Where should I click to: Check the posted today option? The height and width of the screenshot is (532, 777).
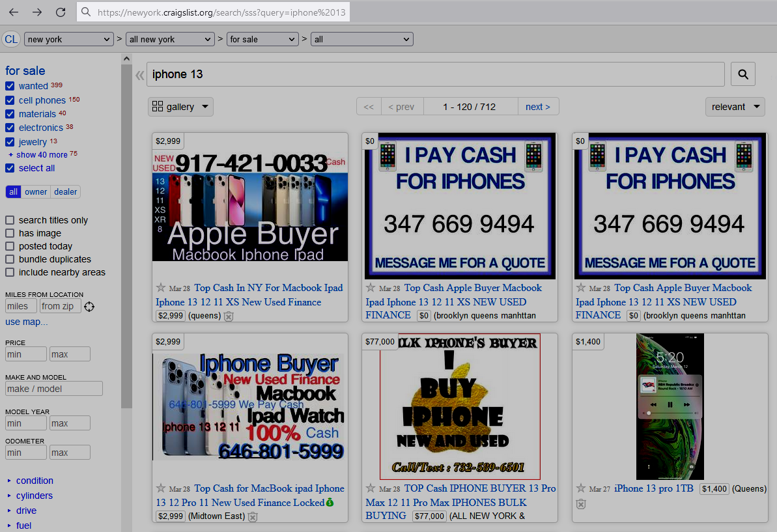point(9,246)
